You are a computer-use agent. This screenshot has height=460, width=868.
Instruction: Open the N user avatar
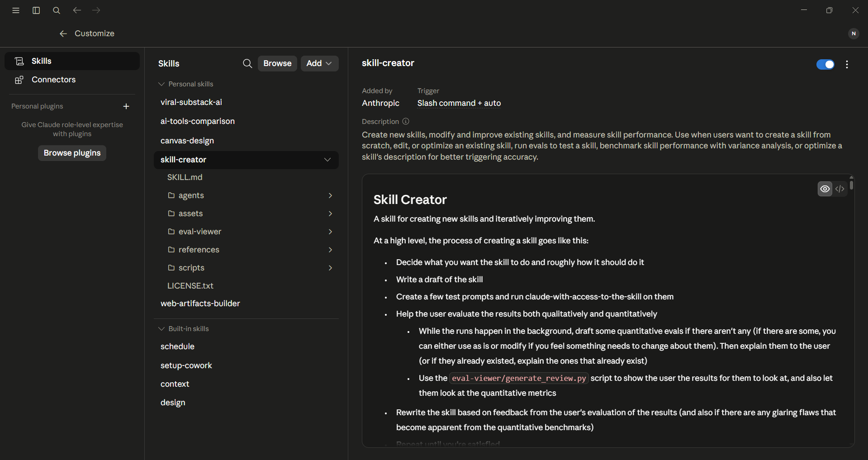click(854, 33)
